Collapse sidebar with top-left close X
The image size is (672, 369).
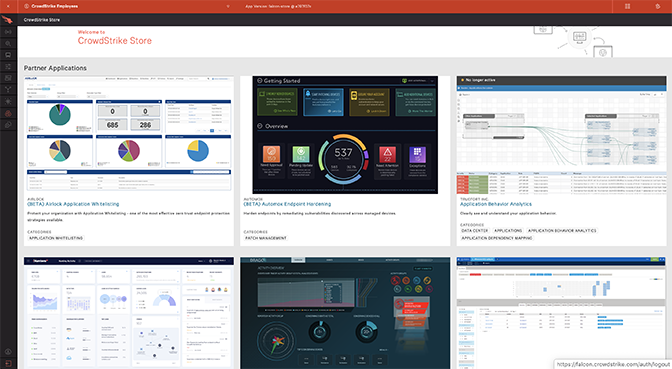pos(8,6)
